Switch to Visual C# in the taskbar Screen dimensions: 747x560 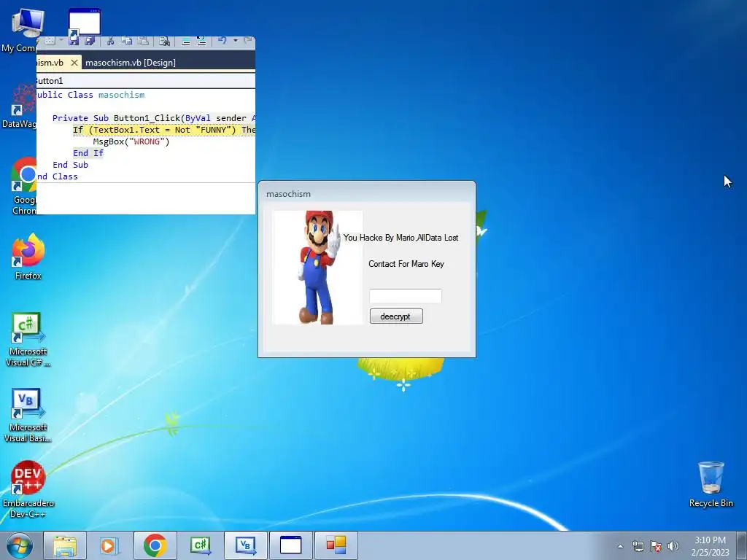(x=200, y=545)
